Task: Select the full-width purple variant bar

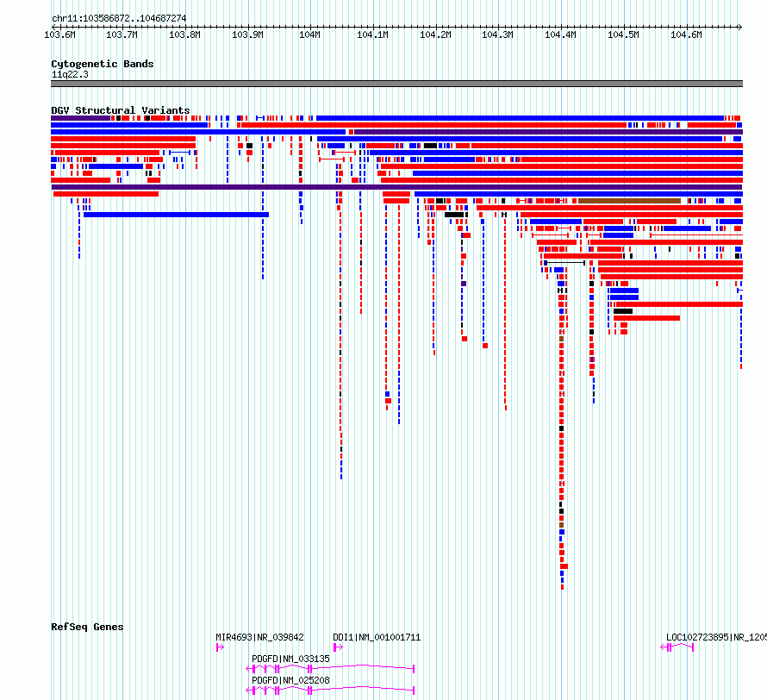Action: [396, 187]
